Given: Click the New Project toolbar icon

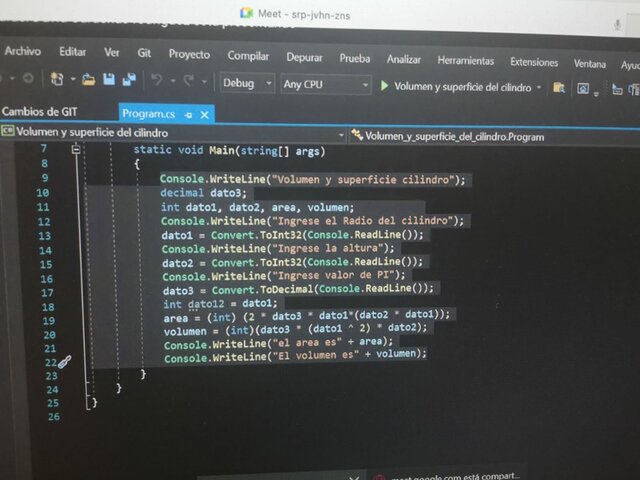Looking at the screenshot, I should click(57, 78).
